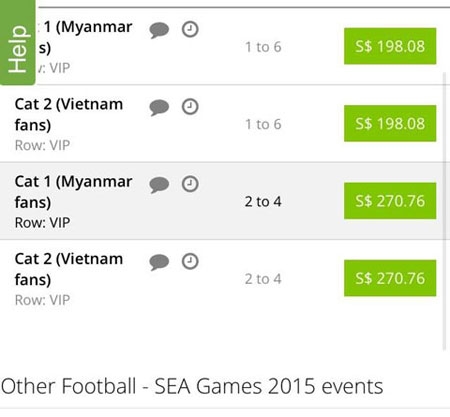Screen dimensions: 450x417
Task: Click the ticket list vertical scrollbar
Action: click(x=444, y=211)
